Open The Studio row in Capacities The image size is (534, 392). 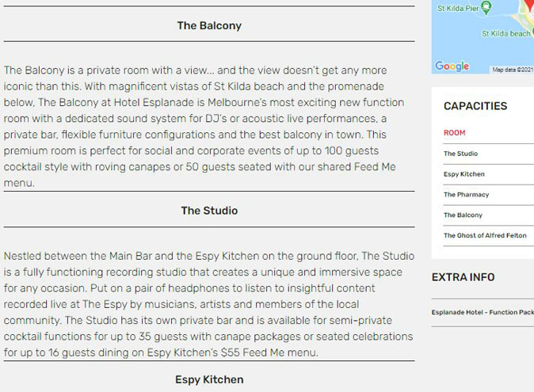tap(460, 154)
